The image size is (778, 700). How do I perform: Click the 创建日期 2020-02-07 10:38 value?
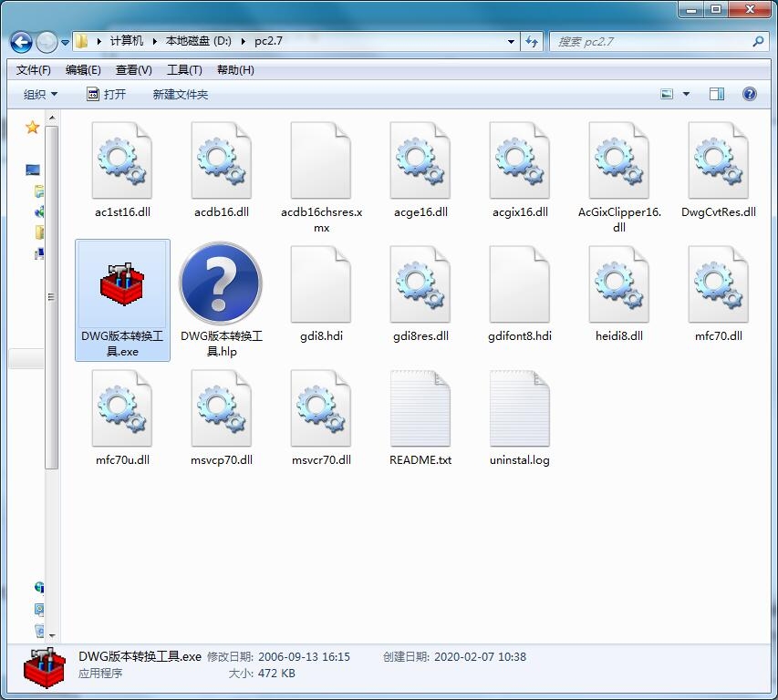(x=480, y=657)
